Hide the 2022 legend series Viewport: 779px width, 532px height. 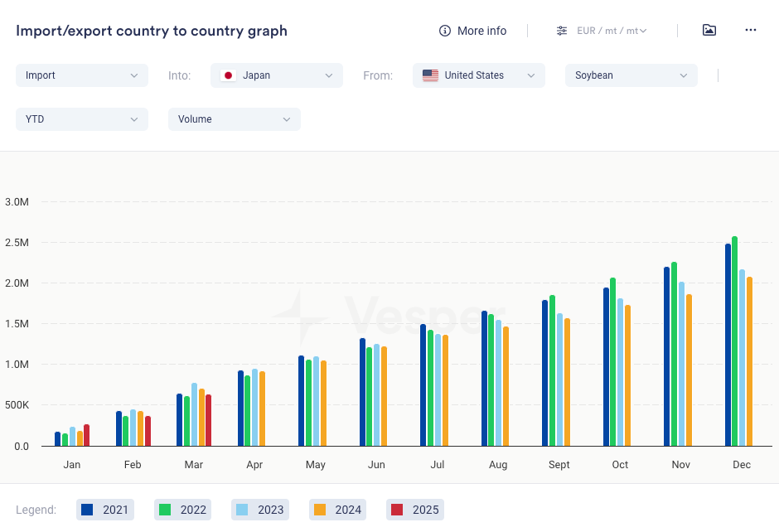(182, 510)
